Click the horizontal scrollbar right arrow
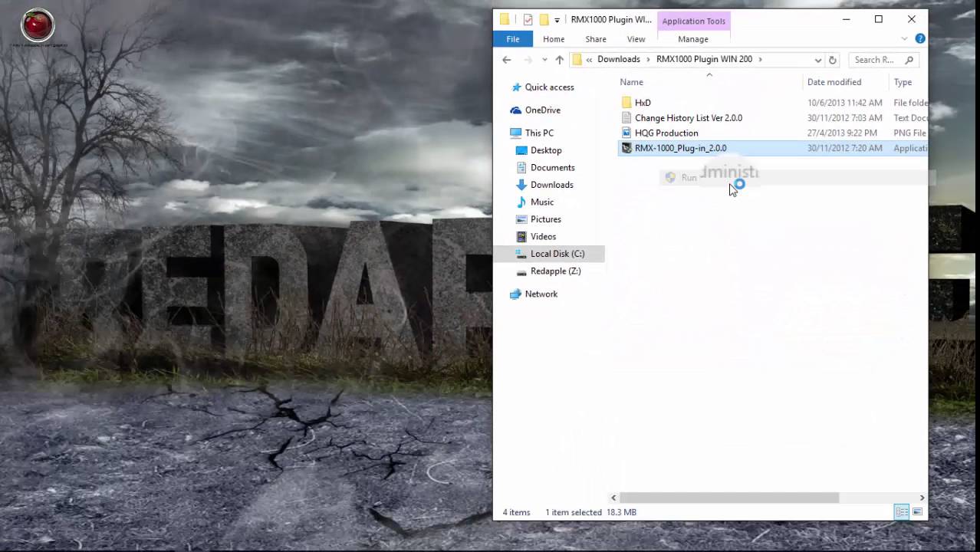The height and width of the screenshot is (552, 980). pos(922,498)
